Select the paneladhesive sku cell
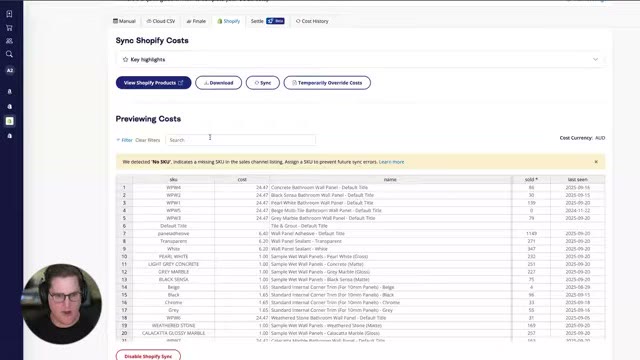 tap(173, 233)
